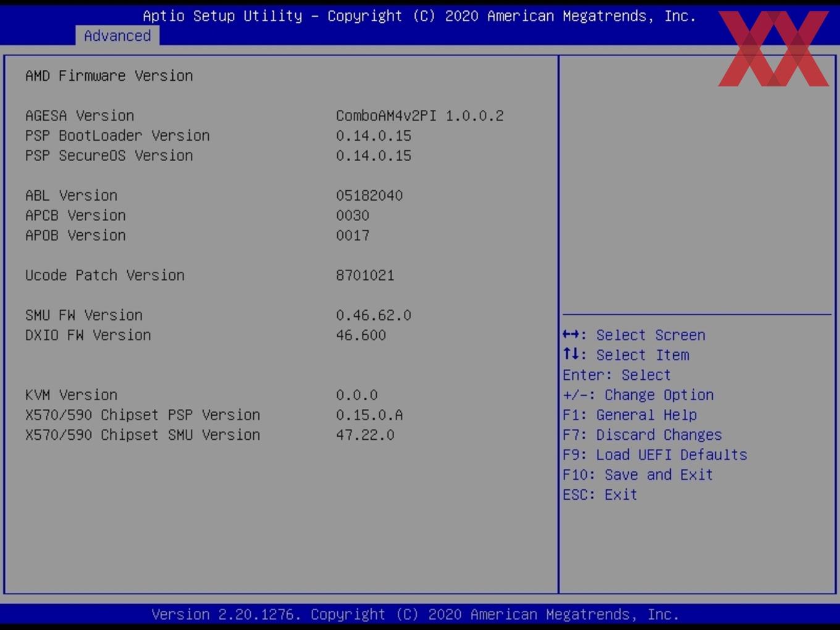
Task: Select the PSP SecureOS Version label
Action: tap(109, 156)
